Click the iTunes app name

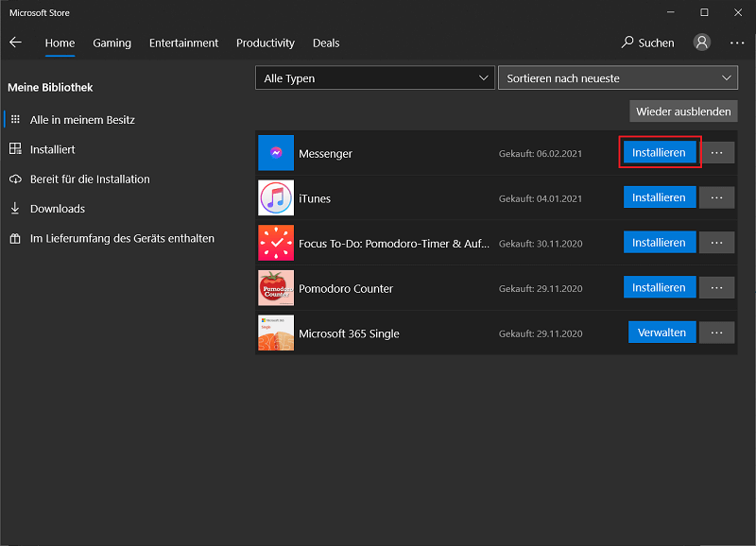tap(315, 198)
